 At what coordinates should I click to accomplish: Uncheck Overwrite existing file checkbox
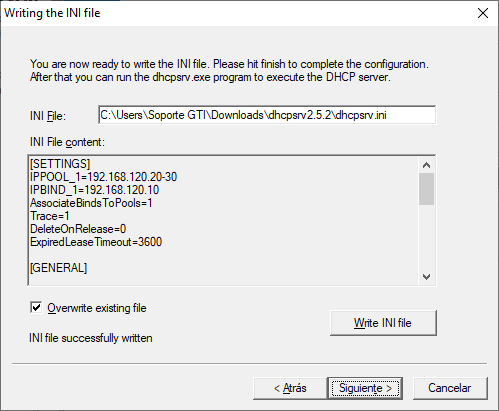point(36,307)
